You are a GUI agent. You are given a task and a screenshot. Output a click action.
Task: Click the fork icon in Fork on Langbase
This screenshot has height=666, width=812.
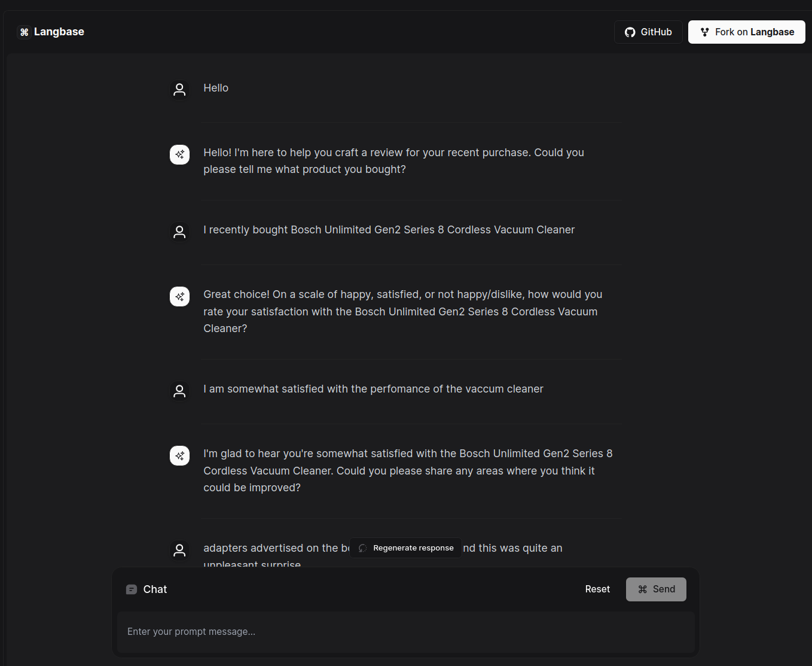click(x=704, y=32)
